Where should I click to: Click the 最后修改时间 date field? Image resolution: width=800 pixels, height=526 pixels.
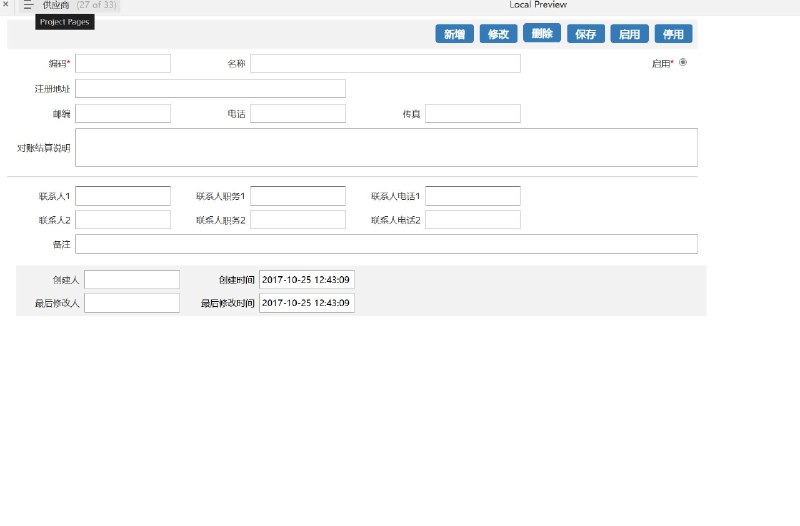point(307,303)
